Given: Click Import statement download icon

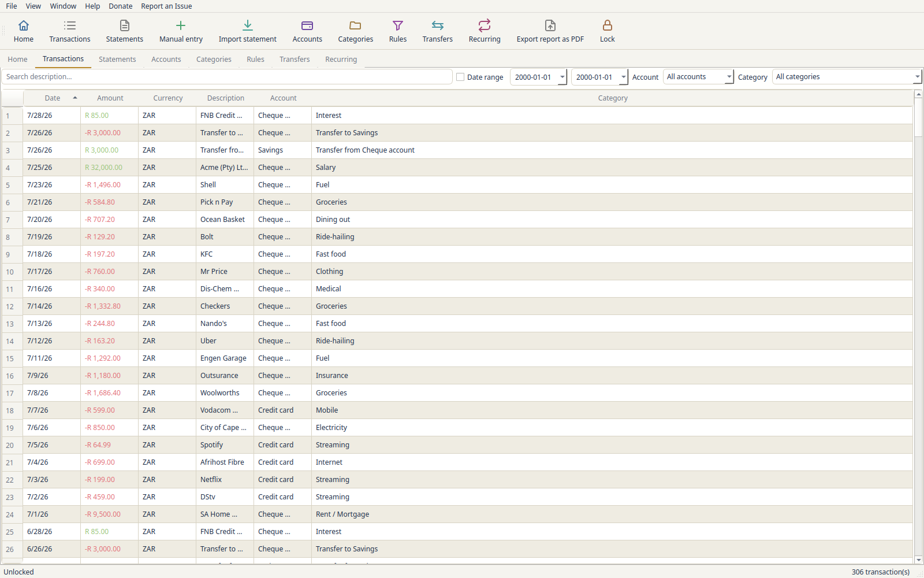Looking at the screenshot, I should [248, 25].
